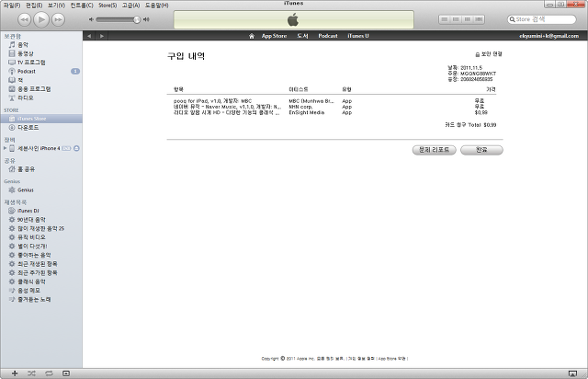Click the low volume speaker icon
The height and width of the screenshot is (379, 588).
91,19
